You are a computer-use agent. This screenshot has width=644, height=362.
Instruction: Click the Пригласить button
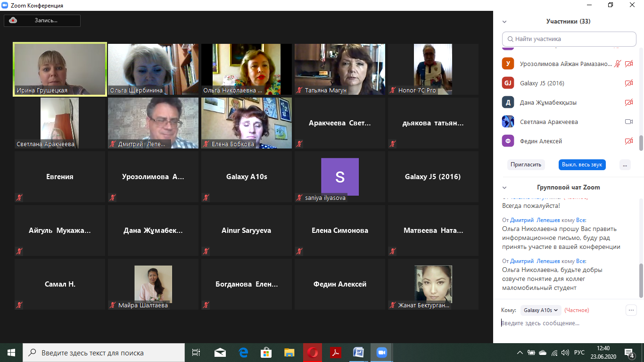(526, 165)
